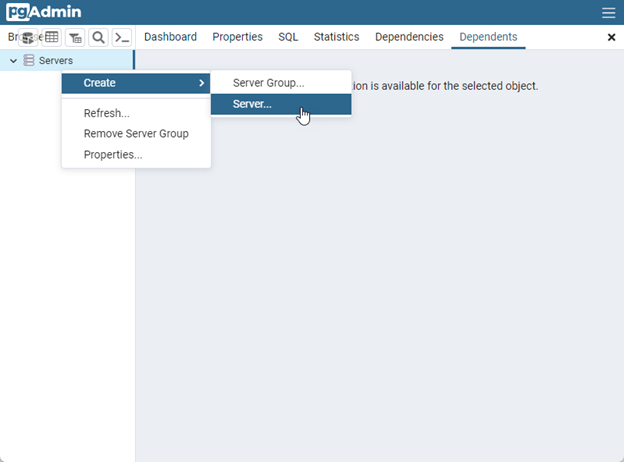The width and height of the screenshot is (624, 462).
Task: Launch the PSQL terminal icon
Action: [122, 38]
